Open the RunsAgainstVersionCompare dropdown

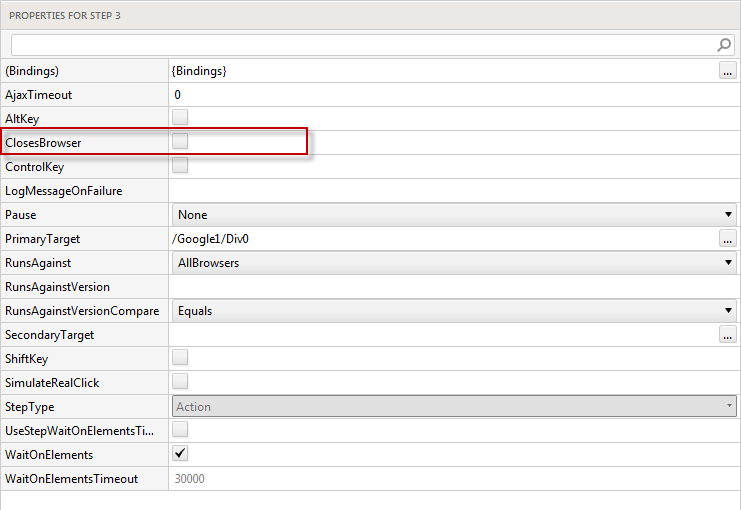pos(454,311)
